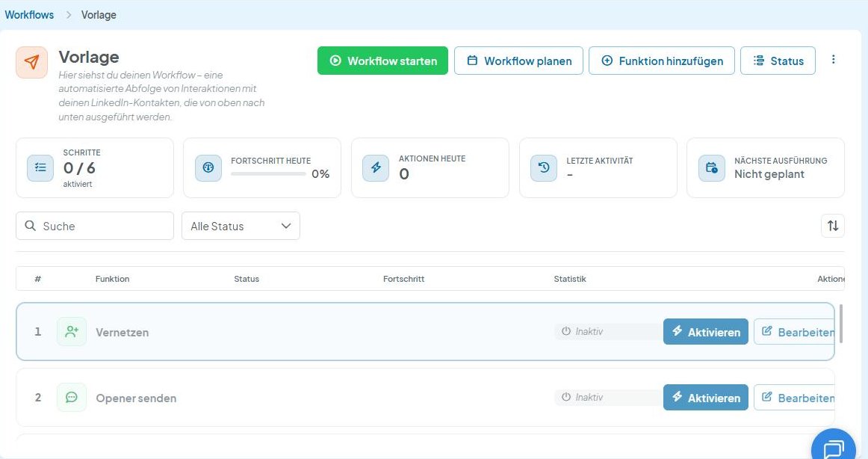Screen dimensions: 868x459
Task: Click the Aktionen heute lightning icon
Action: (x=376, y=167)
